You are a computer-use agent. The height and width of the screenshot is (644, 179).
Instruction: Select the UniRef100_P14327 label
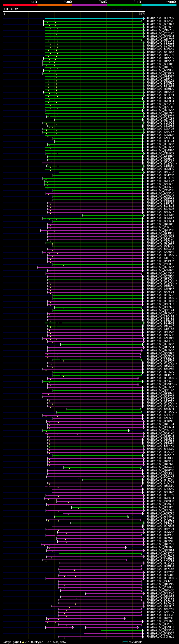point(161,523)
